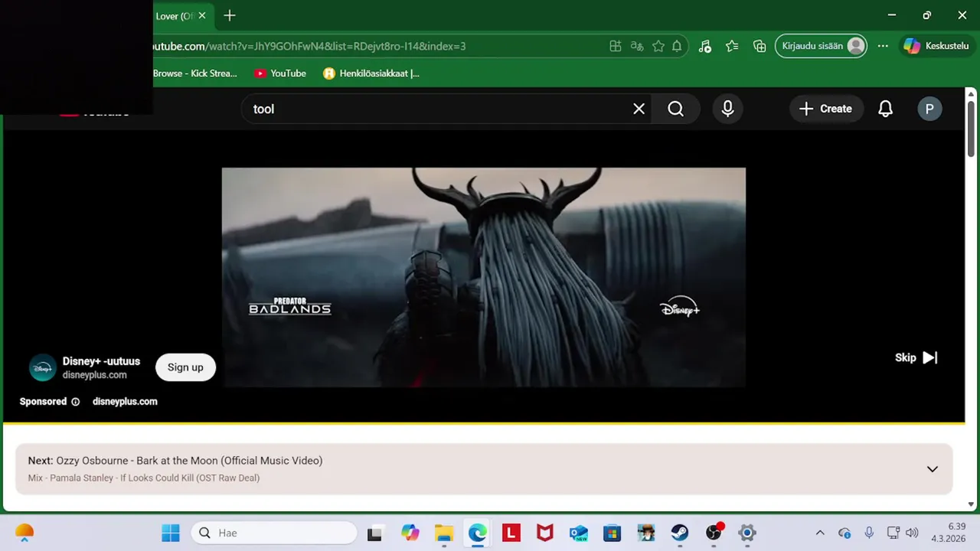Image resolution: width=980 pixels, height=551 pixels.
Task: Select the Lover browser tab
Action: tap(175, 16)
